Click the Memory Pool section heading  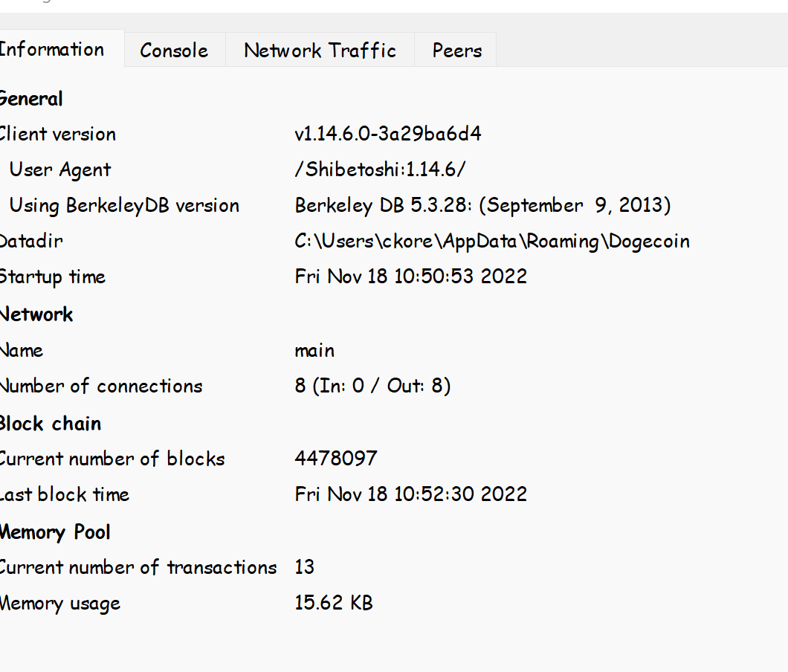pos(55,532)
